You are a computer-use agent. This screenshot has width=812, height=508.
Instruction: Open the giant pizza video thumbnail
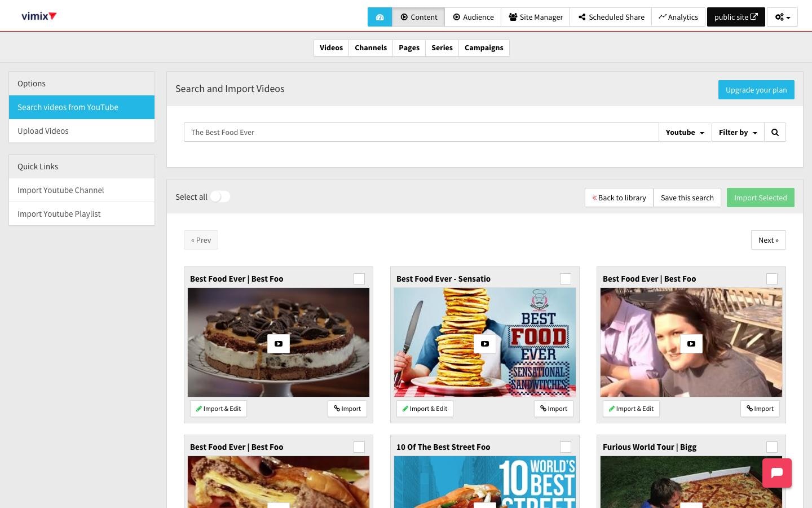tap(691, 482)
